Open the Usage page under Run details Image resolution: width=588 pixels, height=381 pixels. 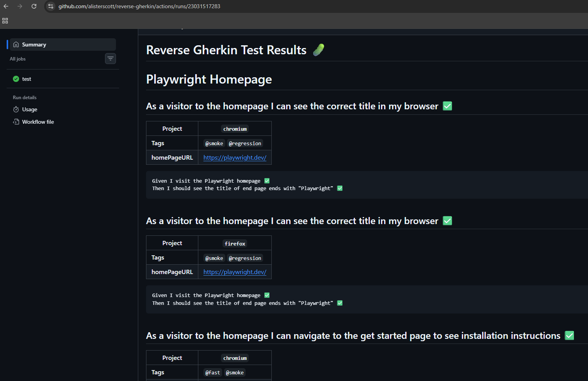tap(30, 109)
